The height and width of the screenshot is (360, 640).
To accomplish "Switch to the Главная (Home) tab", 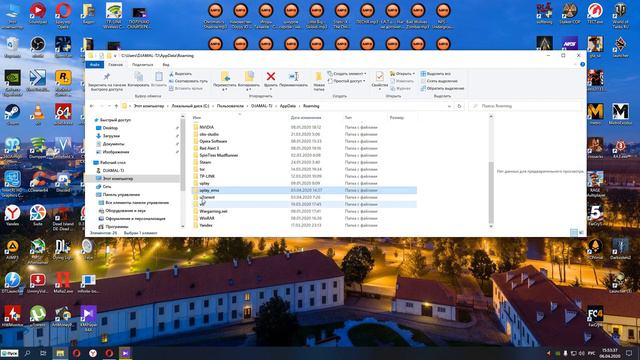I will pos(116,64).
